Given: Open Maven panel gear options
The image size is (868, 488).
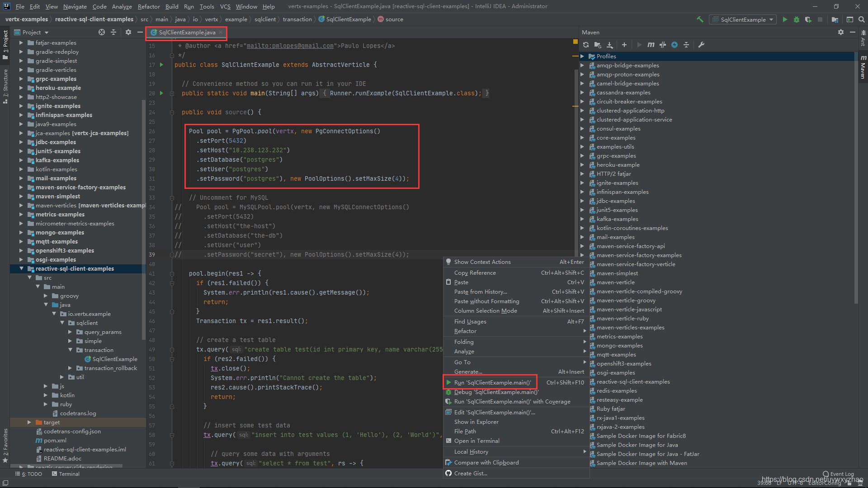Looking at the screenshot, I should pos(841,32).
